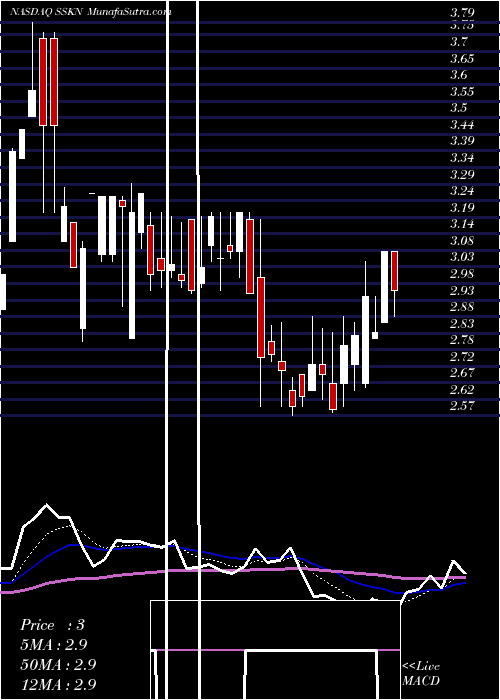Click the NASDAQ SSKN MunafaSutra.com chart title

pyautogui.click(x=91, y=12)
